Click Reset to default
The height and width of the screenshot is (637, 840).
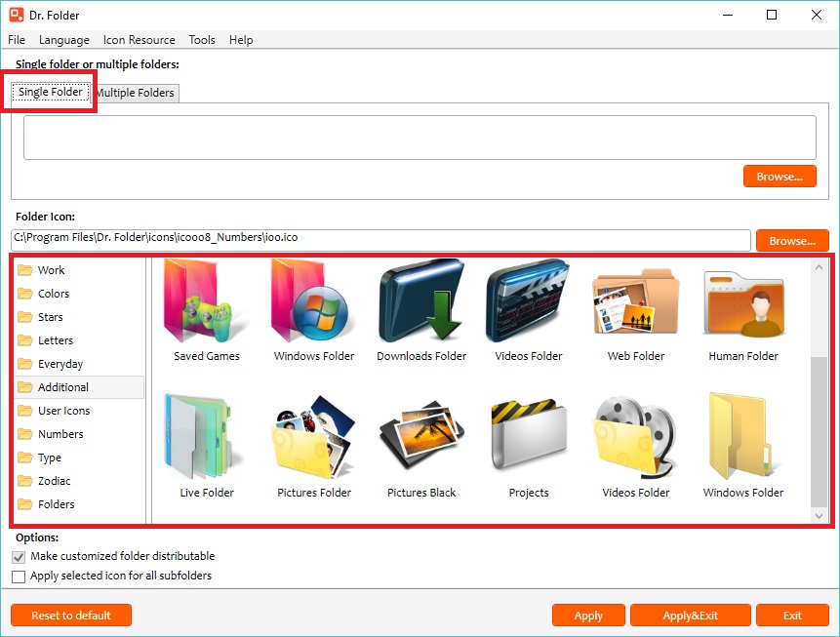70,615
